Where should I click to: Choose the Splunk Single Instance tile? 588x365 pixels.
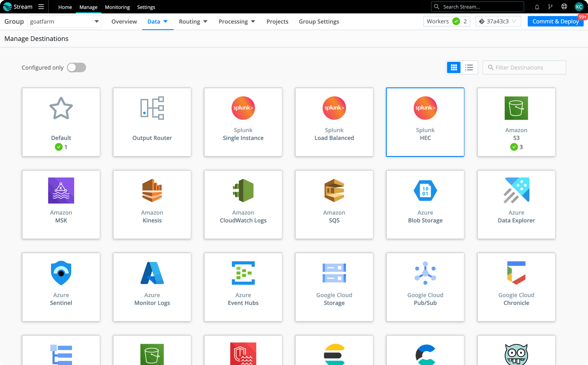coord(243,122)
